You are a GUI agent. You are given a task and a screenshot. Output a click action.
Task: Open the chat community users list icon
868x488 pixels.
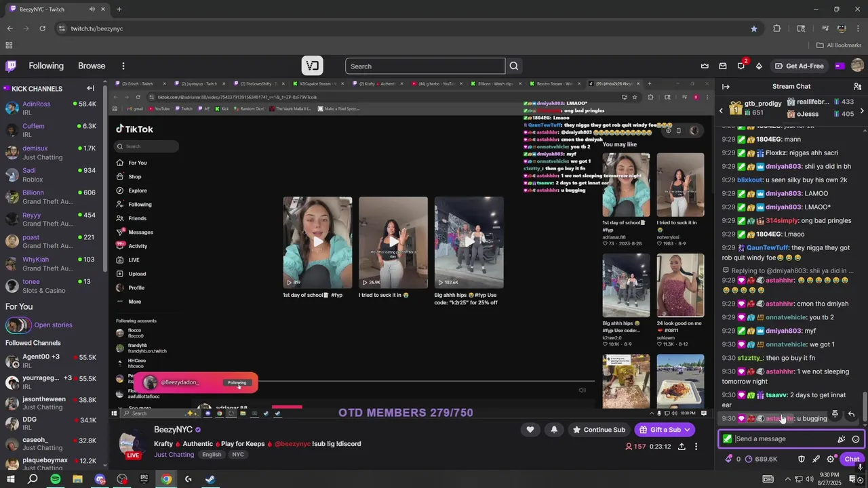857,87
